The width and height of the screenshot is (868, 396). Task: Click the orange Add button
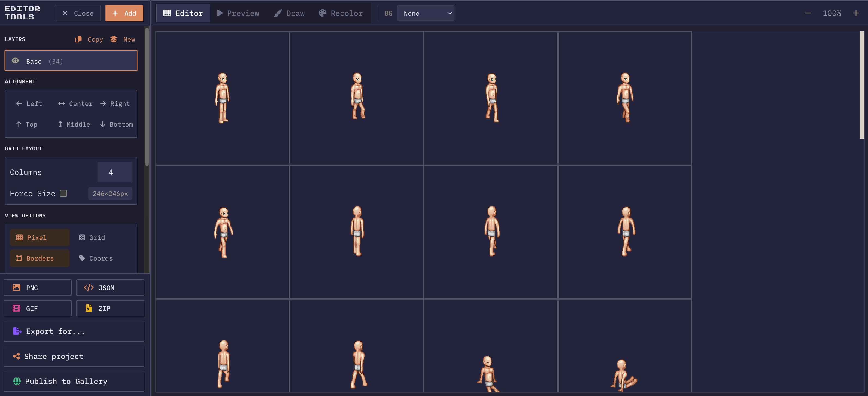click(124, 13)
